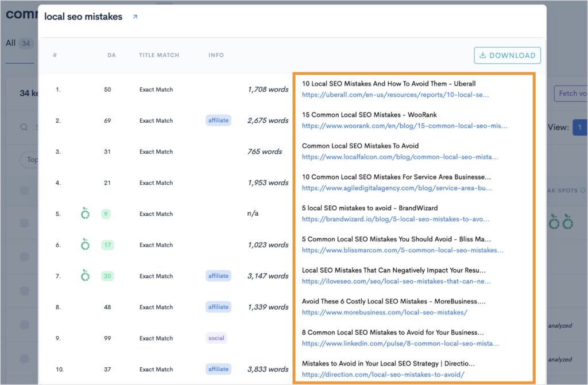Click the fruit weak-spot icon on result 7
This screenshot has width=588, height=385.
pyautogui.click(x=85, y=275)
